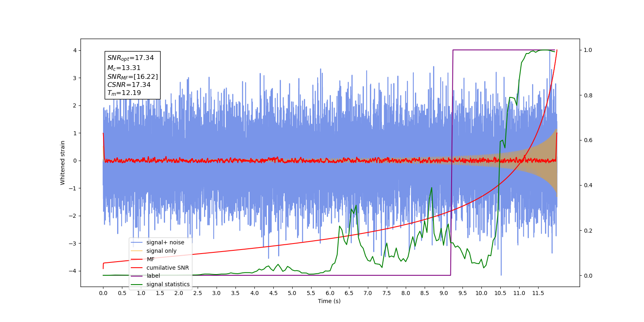644x322 pixels.
Task: Click the x-axis tick label 8.5
Action: click(x=425, y=293)
